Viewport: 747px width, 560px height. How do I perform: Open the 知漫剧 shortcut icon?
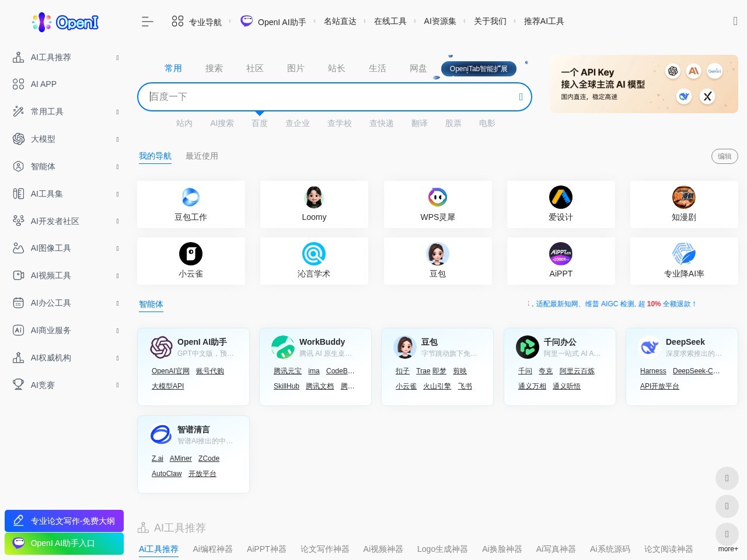coord(684,197)
